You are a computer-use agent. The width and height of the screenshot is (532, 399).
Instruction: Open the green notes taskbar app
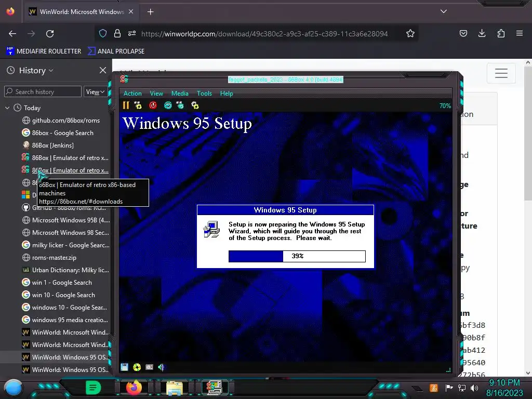click(x=93, y=388)
